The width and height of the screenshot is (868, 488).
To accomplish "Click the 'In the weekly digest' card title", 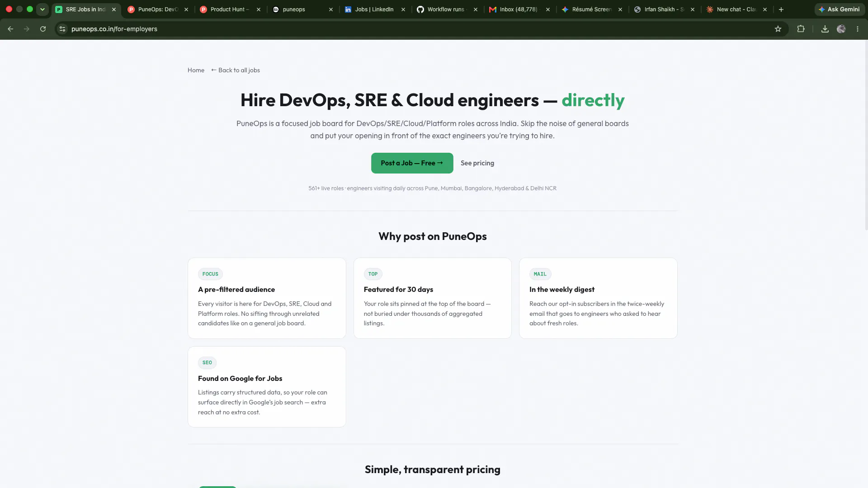I will [562, 290].
